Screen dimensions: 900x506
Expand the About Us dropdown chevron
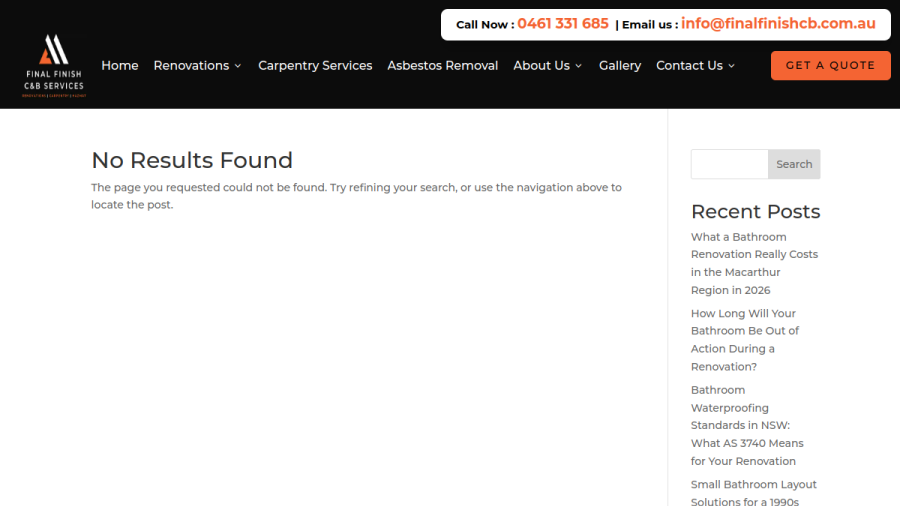click(x=579, y=66)
